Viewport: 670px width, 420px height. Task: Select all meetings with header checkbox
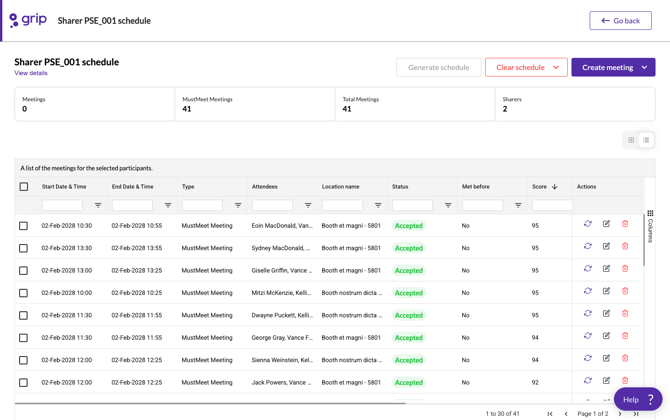click(x=24, y=187)
